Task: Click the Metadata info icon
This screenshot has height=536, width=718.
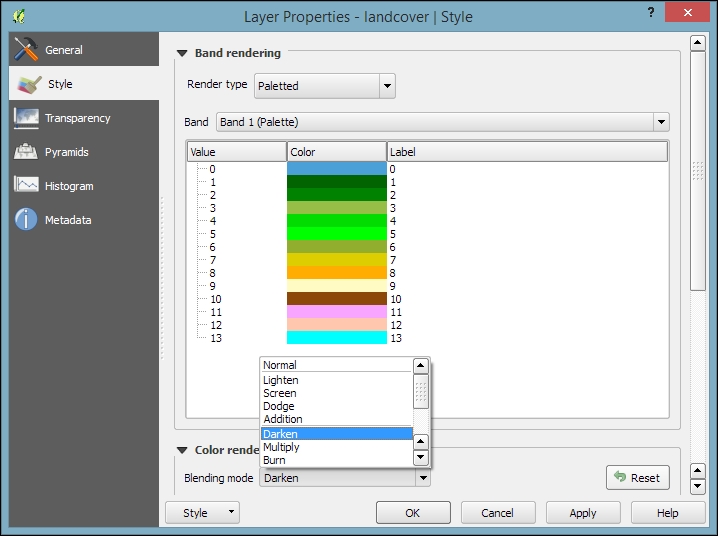Action: click(26, 219)
